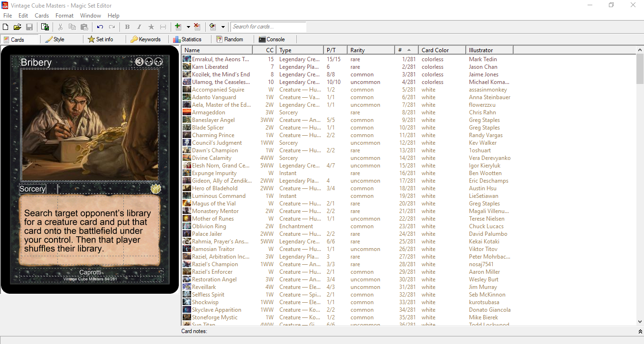Open rotate card dropdown arrow
Viewport: 644px width, 344px height.
[x=223, y=27]
